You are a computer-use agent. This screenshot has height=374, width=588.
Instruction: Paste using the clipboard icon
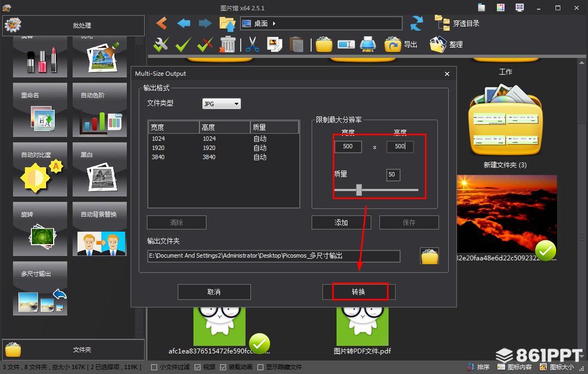pos(296,44)
